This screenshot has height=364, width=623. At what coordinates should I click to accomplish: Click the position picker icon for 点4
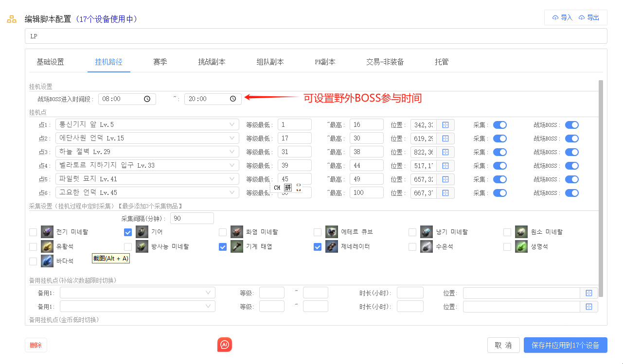[x=445, y=166]
